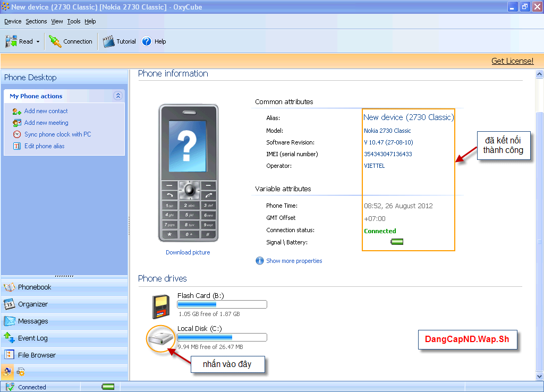Open the Read dropdown arrow
The image size is (544, 392).
pos(38,41)
